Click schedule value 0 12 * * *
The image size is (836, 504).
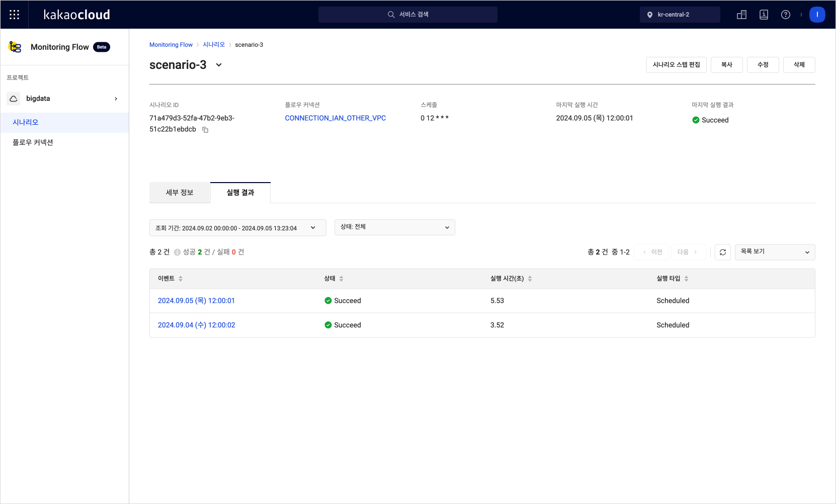click(435, 118)
